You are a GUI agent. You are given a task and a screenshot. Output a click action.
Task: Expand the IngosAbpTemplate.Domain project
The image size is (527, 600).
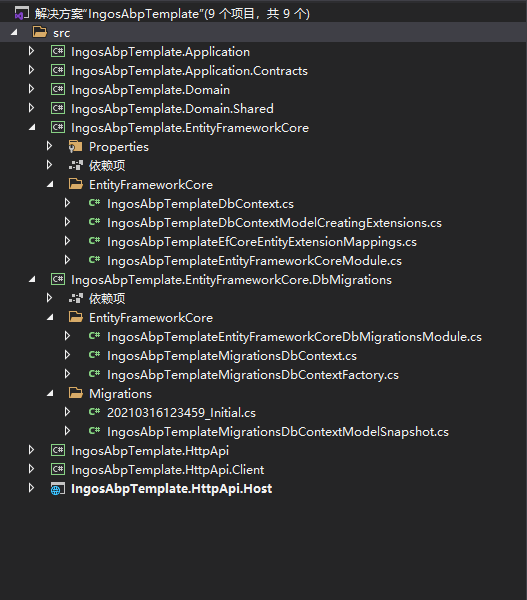(x=31, y=89)
